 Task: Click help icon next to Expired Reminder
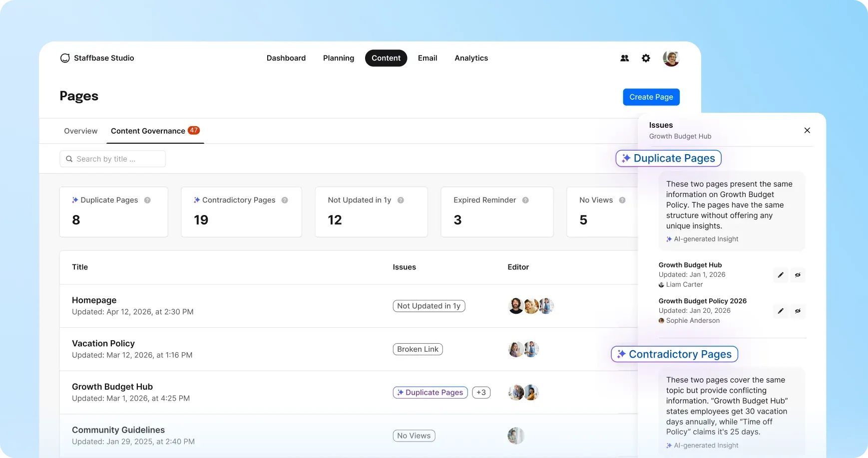click(x=525, y=200)
